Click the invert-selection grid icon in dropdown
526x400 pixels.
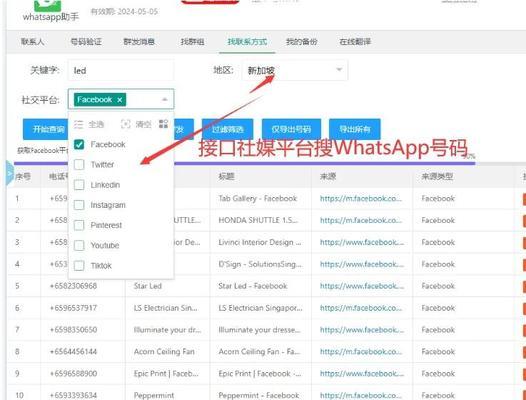tap(163, 124)
